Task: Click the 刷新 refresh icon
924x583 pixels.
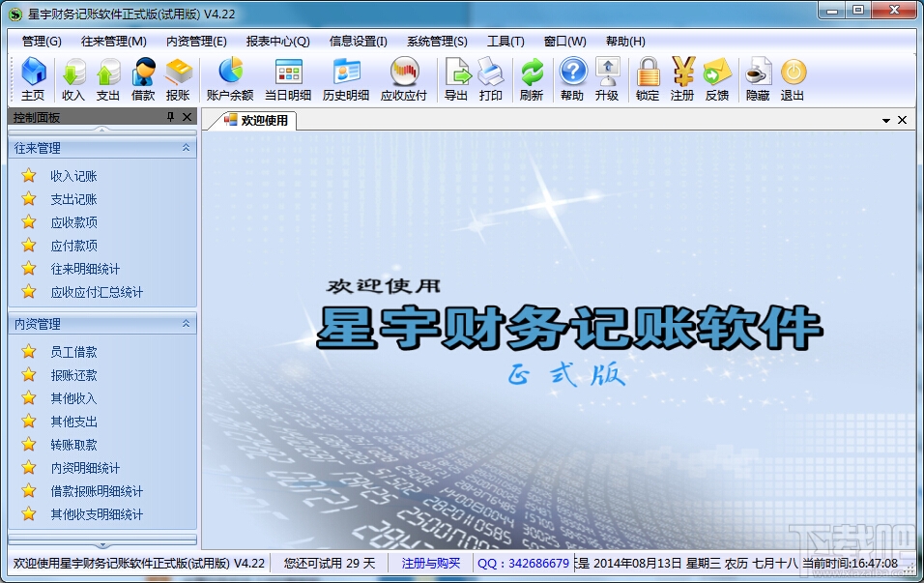Action: pos(532,79)
